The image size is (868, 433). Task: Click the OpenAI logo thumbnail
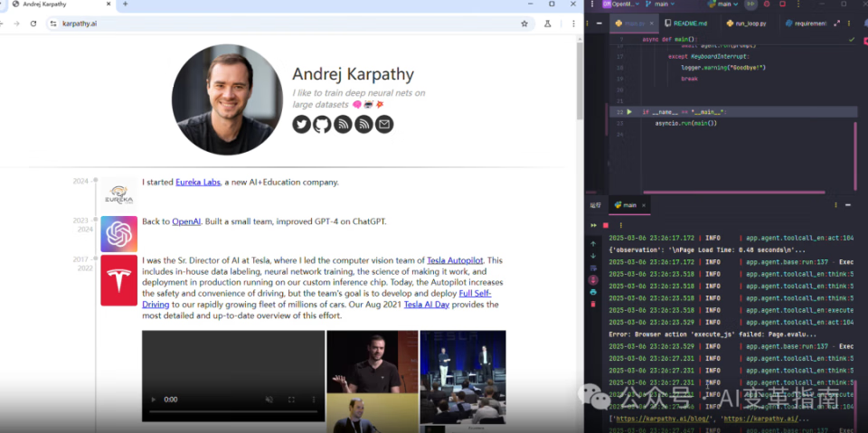coord(119,234)
